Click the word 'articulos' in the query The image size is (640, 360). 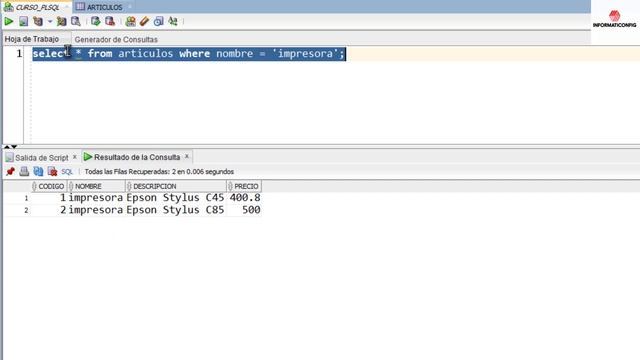146,53
